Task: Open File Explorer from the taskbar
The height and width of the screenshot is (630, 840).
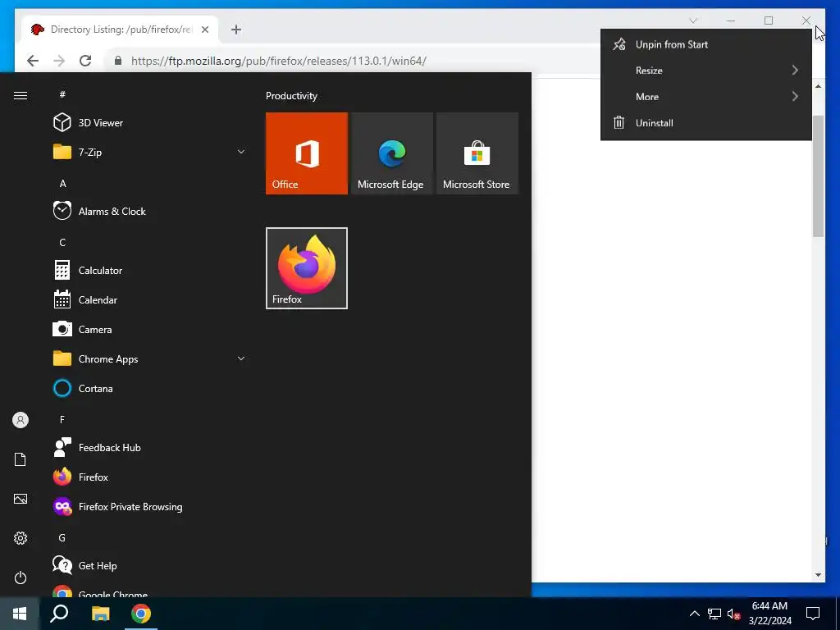Action: [100, 614]
